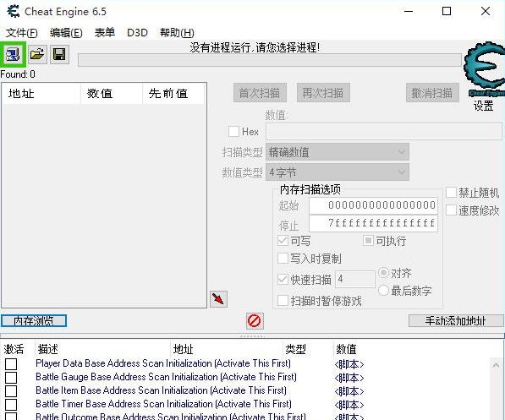
Task: Open the 帮助(H) menu
Action: pyautogui.click(x=177, y=32)
